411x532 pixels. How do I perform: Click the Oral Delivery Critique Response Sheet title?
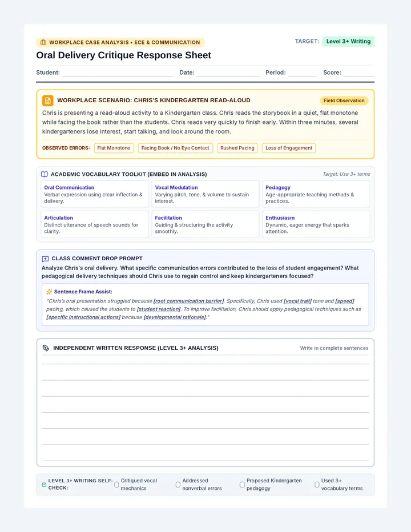[x=123, y=55]
